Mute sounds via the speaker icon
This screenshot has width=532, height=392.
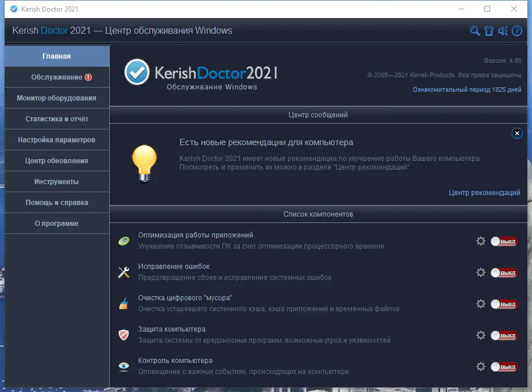[503, 31]
